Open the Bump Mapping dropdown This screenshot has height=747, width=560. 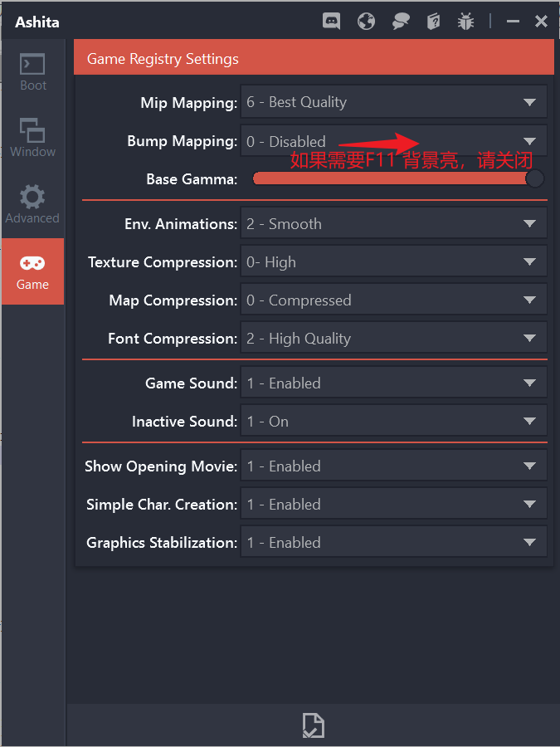click(x=393, y=141)
